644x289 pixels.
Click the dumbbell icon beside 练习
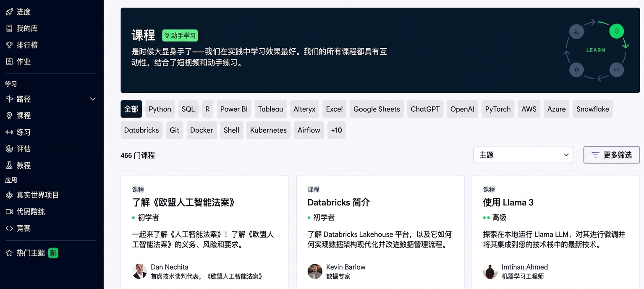point(9,132)
